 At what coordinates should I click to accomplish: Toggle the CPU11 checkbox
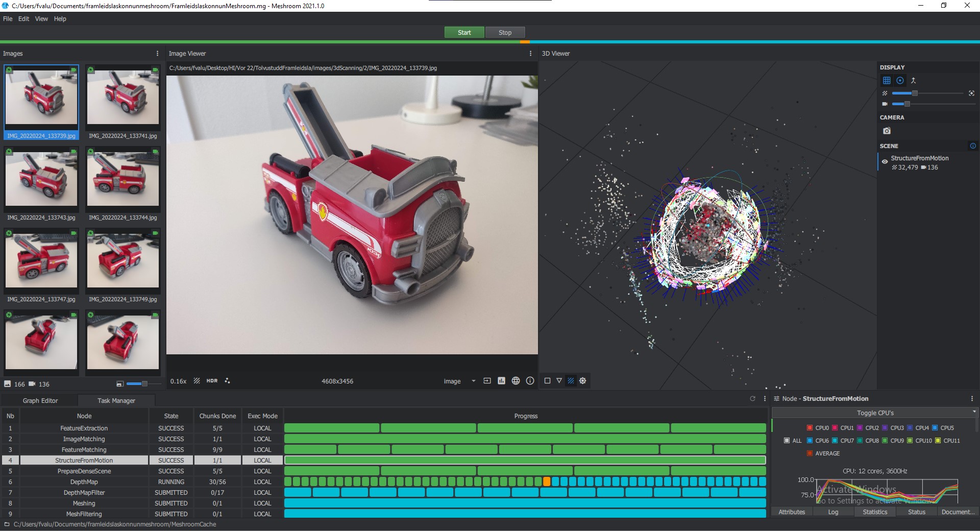point(938,441)
